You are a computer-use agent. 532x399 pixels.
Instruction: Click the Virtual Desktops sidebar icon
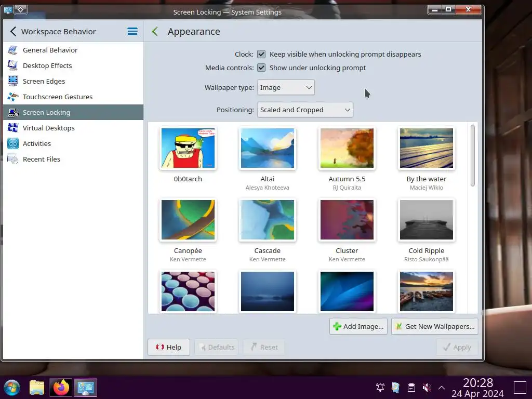pyautogui.click(x=13, y=128)
